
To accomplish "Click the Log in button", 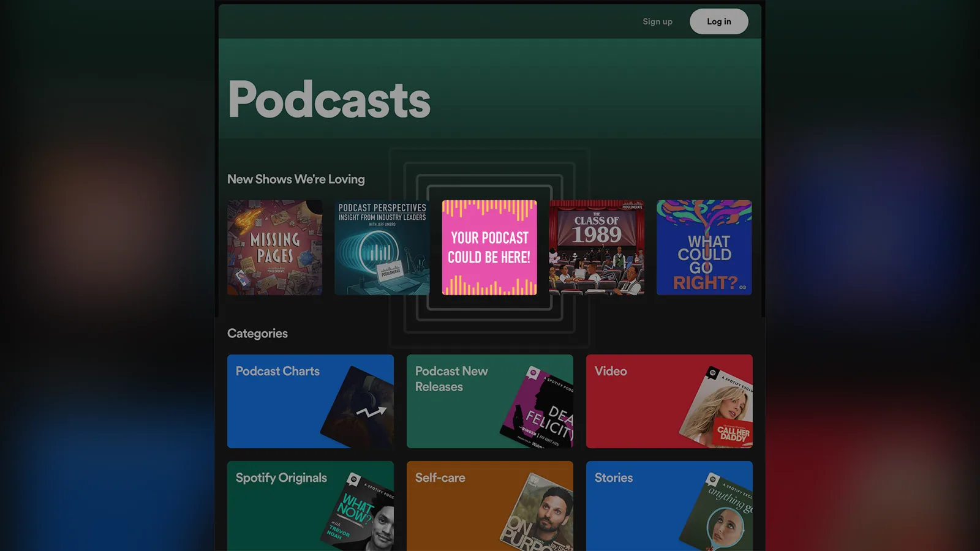I will coord(718,21).
